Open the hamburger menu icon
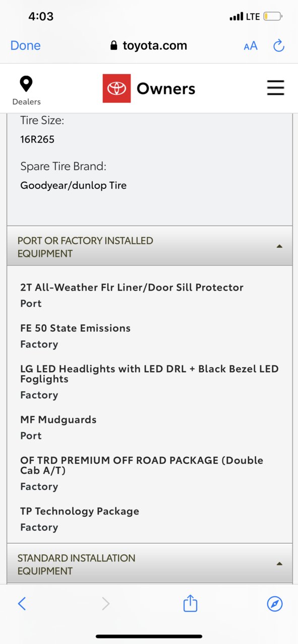298x644 pixels. [x=275, y=88]
